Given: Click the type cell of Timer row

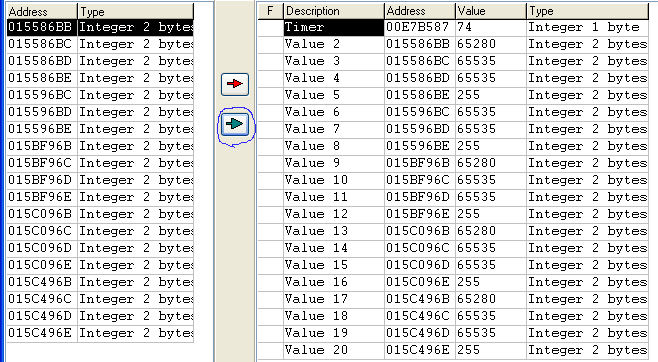Looking at the screenshot, I should click(x=588, y=27).
